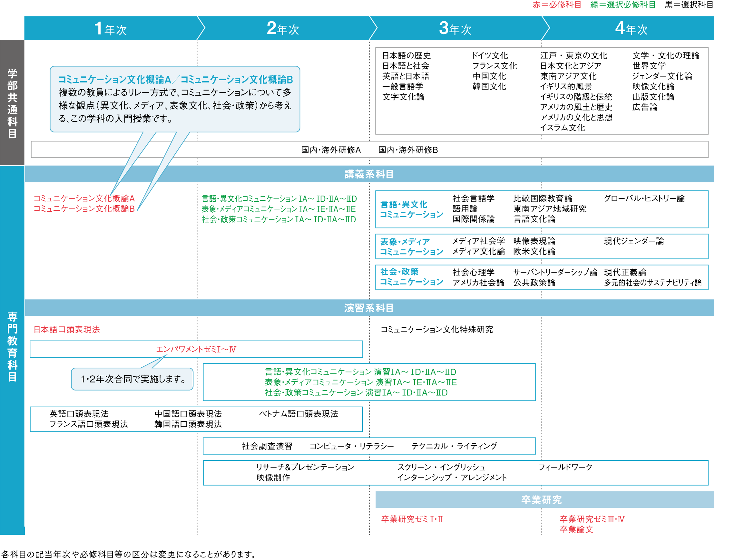The height and width of the screenshot is (560, 735).
Task: Click フランス文化 course
Action: pos(495,66)
